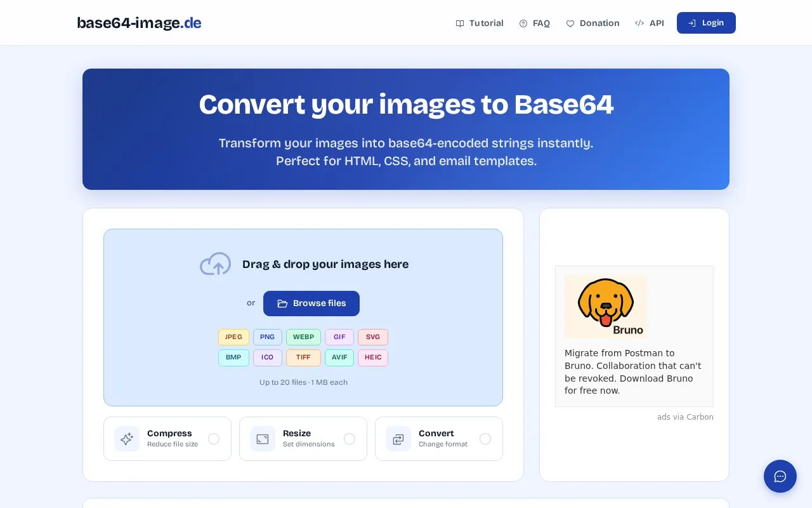The image size is (812, 508).
Task: Click the Set dimensions caption
Action: 309,444
